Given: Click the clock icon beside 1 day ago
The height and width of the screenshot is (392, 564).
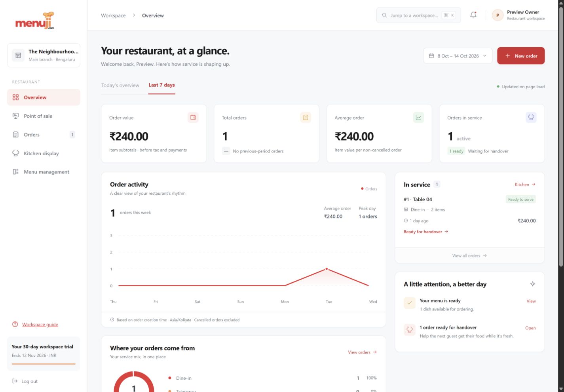Looking at the screenshot, I should click(x=406, y=221).
